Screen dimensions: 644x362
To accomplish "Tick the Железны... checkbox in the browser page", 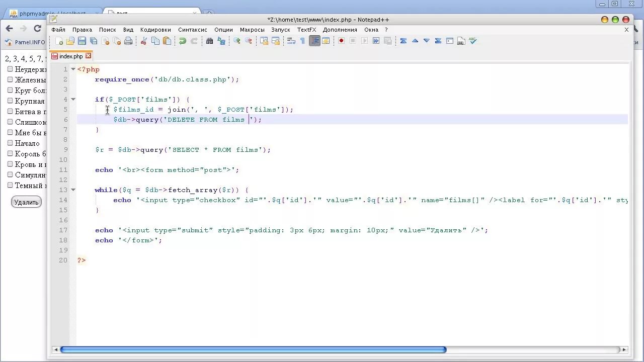I will click(10, 79).
